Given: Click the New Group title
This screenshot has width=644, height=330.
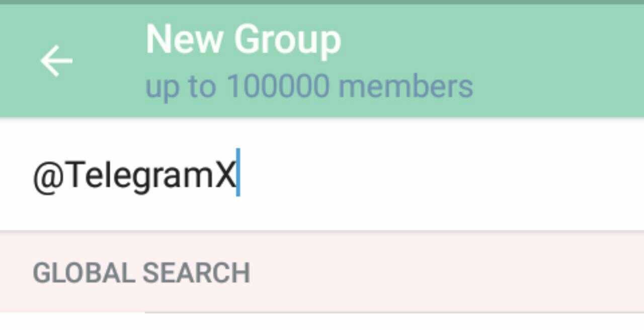Looking at the screenshot, I should click(243, 39).
